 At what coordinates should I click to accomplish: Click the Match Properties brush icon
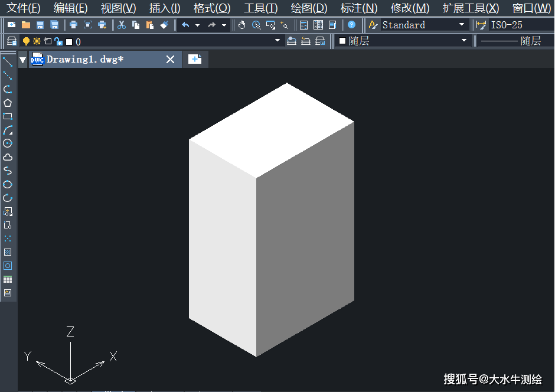[x=164, y=25]
